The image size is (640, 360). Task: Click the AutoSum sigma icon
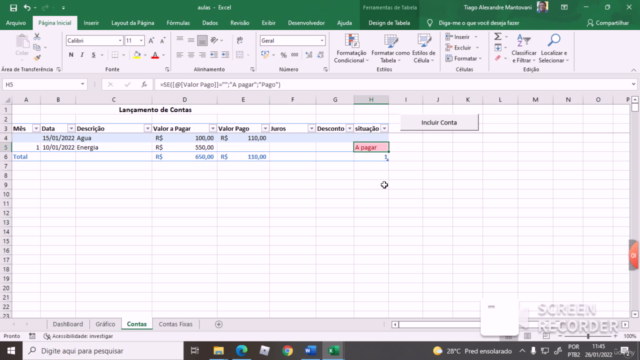point(498,37)
